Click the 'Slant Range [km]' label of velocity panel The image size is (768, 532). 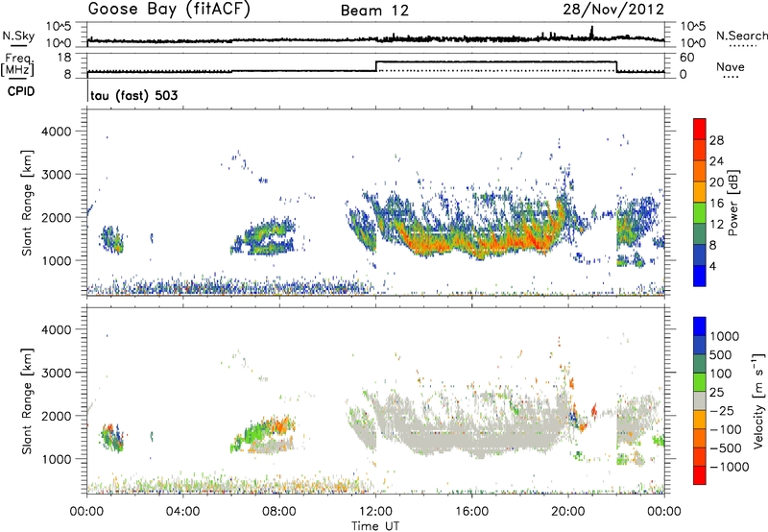pos(27,401)
